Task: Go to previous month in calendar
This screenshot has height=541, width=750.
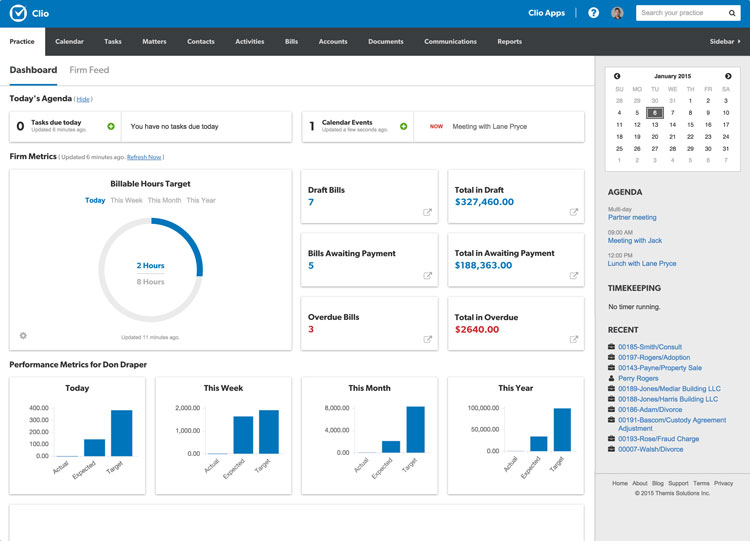Action: coord(617,76)
